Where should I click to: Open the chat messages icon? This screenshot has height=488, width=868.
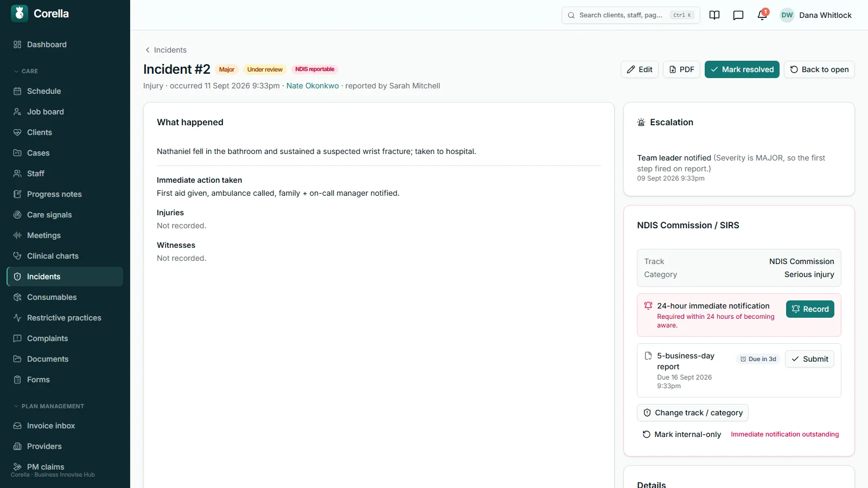point(738,15)
